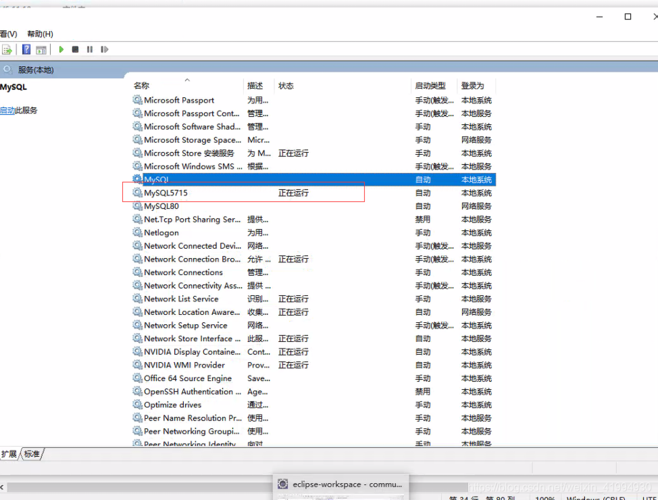This screenshot has width=658, height=500.
Task: Click the gear icon beside MySQL80
Action: [x=137, y=206]
